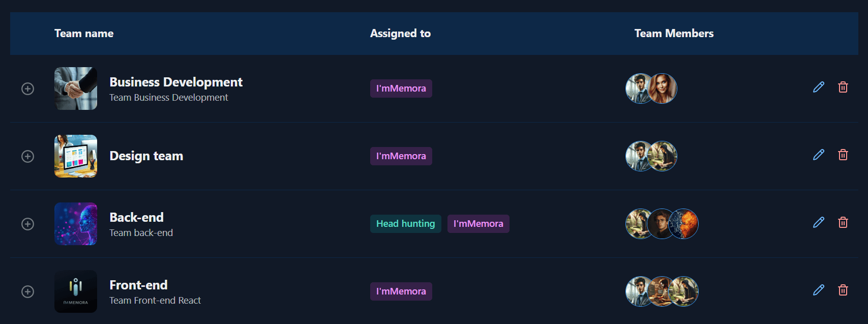Delete the Design team row
This screenshot has width=868, height=324.
tap(843, 155)
